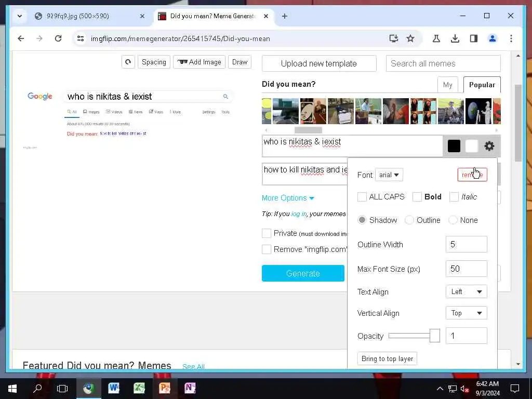Open Chrome Labs flask icon
532x399 pixels.
(x=436, y=38)
